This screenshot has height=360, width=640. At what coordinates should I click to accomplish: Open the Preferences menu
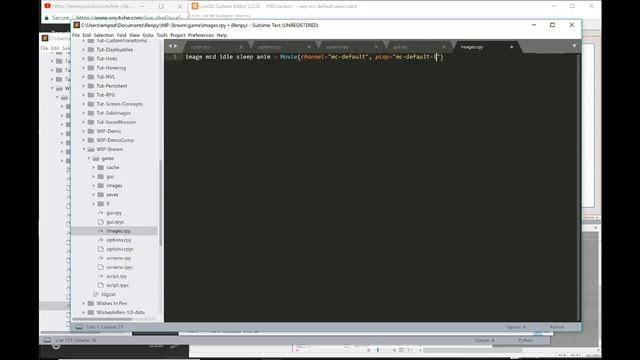pos(201,35)
